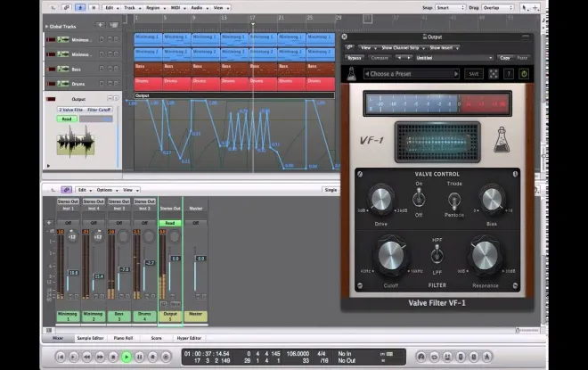Screen dimensions: 588x370
Task: Click the Bias knob
Action: coord(492,199)
